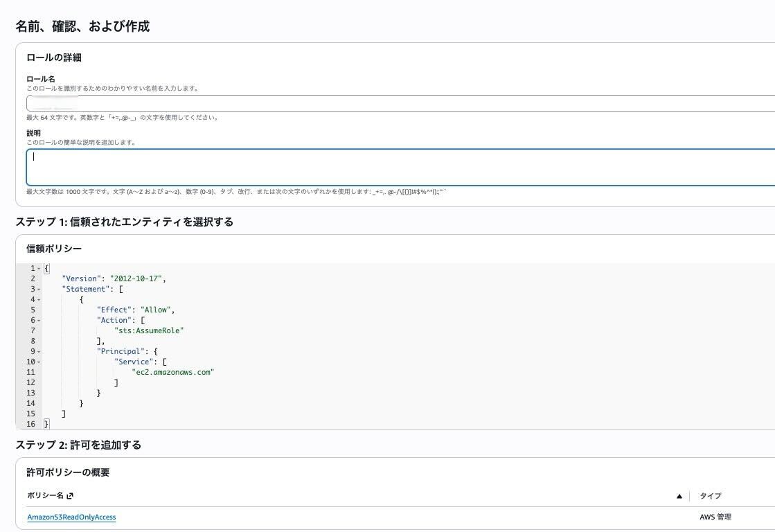Click the タイプ column header
Viewport: 775px width, 532px height.
[710, 496]
